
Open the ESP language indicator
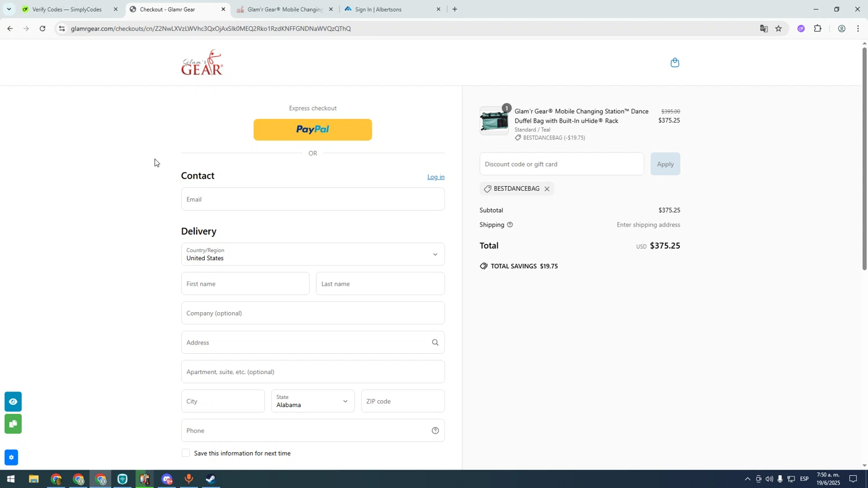tap(804, 479)
